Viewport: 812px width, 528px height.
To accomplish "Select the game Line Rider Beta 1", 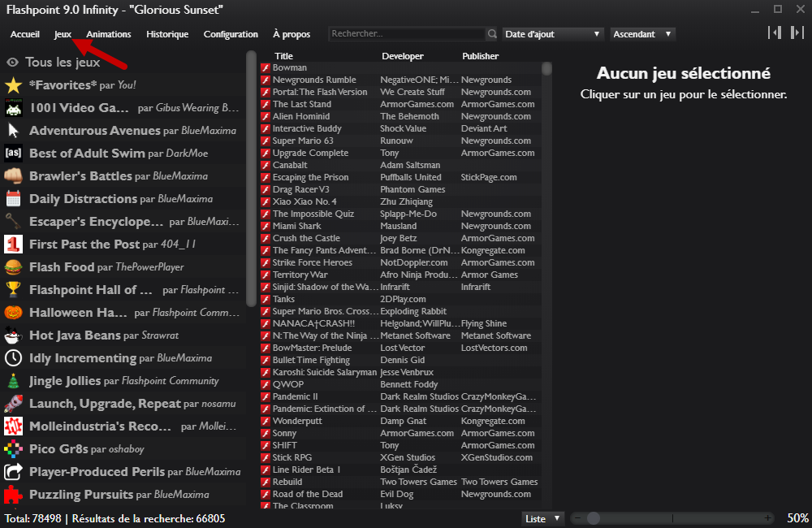I will 401,470.
